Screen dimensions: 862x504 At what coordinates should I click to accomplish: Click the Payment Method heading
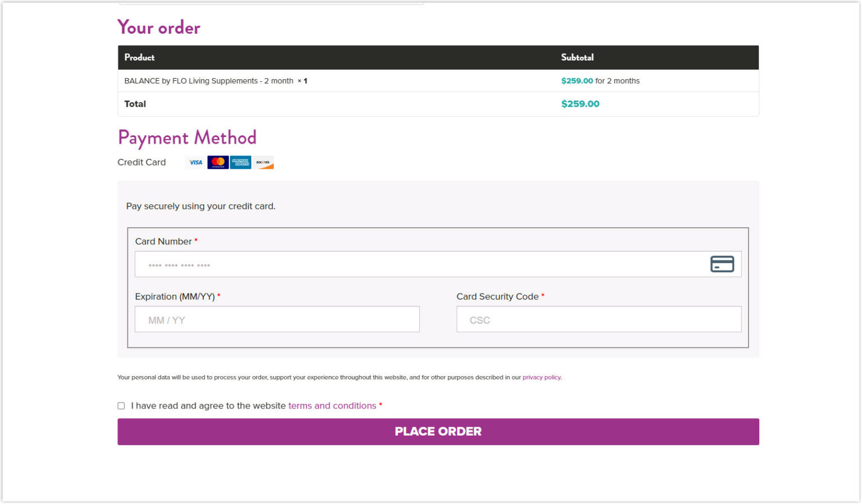pyautogui.click(x=187, y=138)
